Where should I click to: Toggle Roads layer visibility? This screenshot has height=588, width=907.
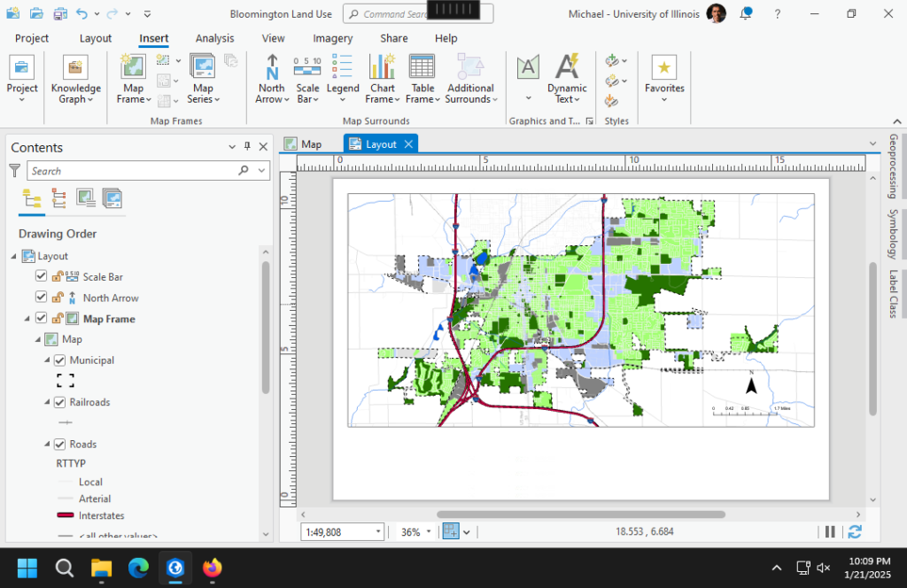click(59, 445)
